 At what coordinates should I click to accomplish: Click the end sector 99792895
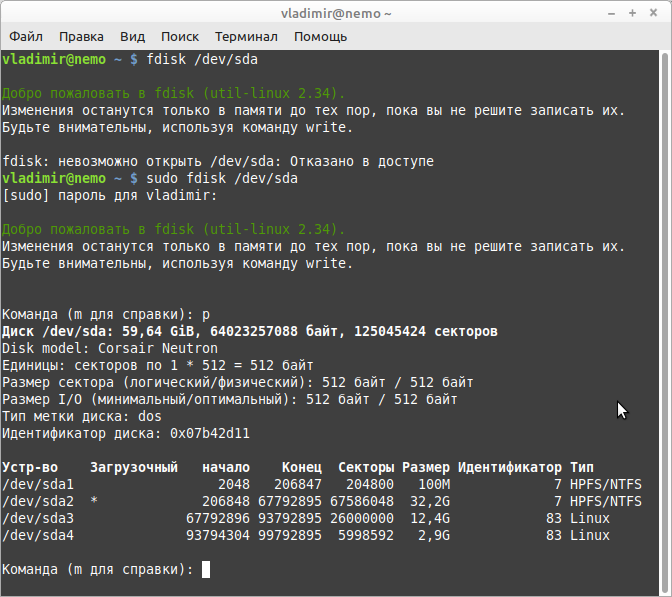(290, 536)
